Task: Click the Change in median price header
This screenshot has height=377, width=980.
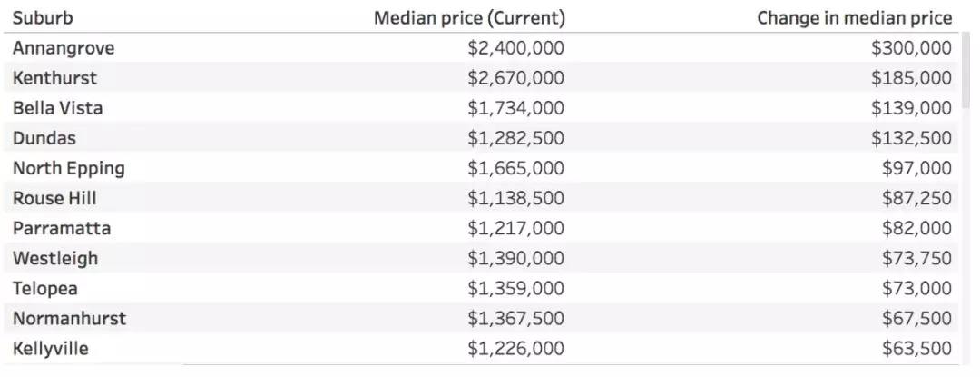Action: [x=854, y=18]
